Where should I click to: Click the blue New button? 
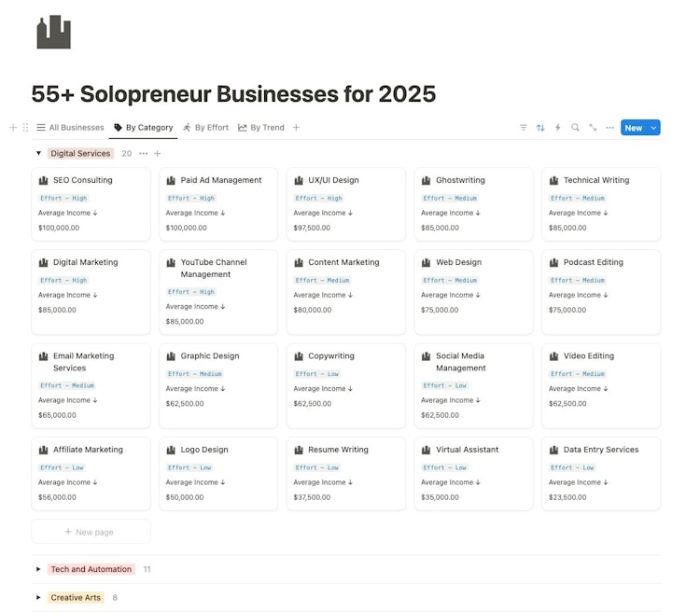point(634,128)
